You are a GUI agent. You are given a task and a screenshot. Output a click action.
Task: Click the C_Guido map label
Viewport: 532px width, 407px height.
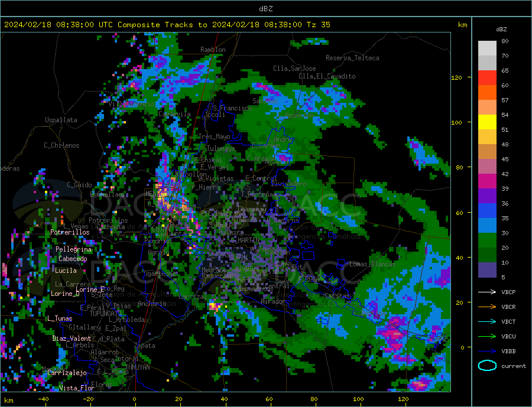tap(79, 185)
